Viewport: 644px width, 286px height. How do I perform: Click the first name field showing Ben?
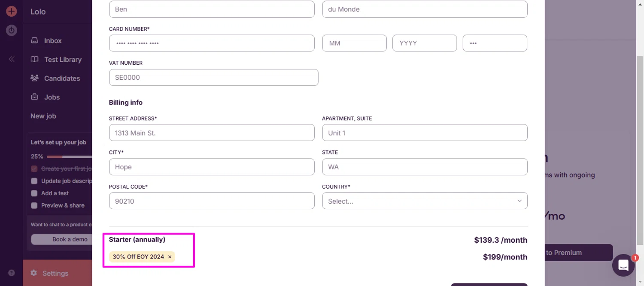[212, 9]
